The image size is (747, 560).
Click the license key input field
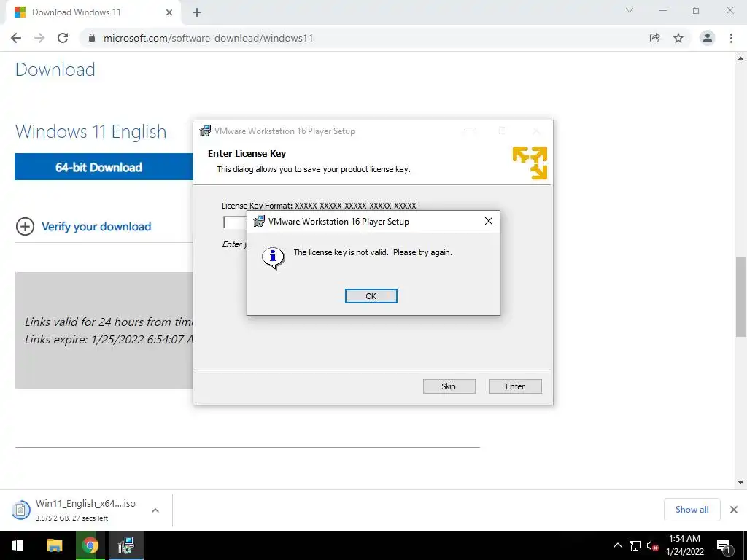pyautogui.click(x=235, y=222)
